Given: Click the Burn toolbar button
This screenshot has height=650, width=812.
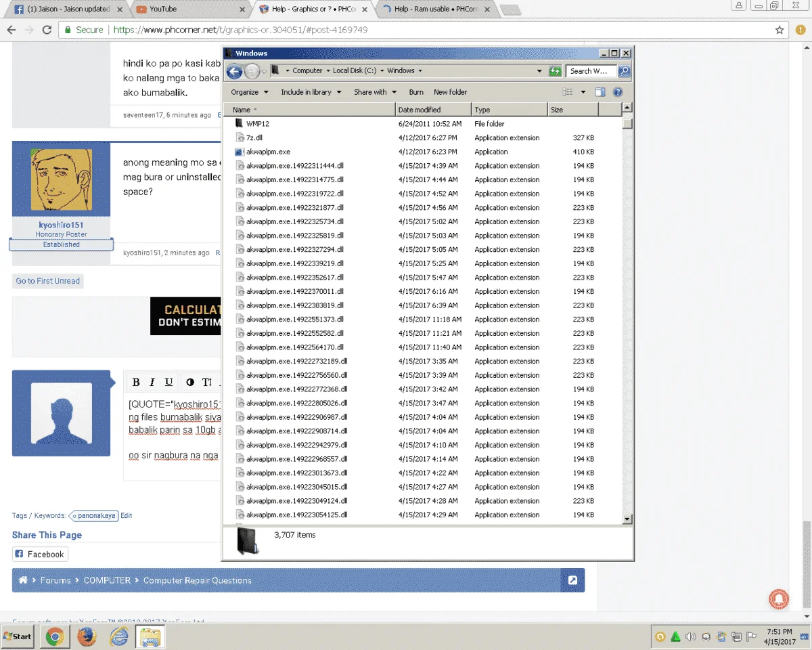Looking at the screenshot, I should point(416,92).
